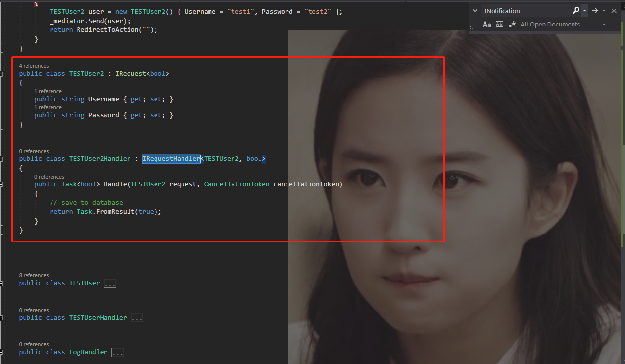Click the CancellationToken type in Handle signature
This screenshot has height=364, width=625.
pos(236,184)
